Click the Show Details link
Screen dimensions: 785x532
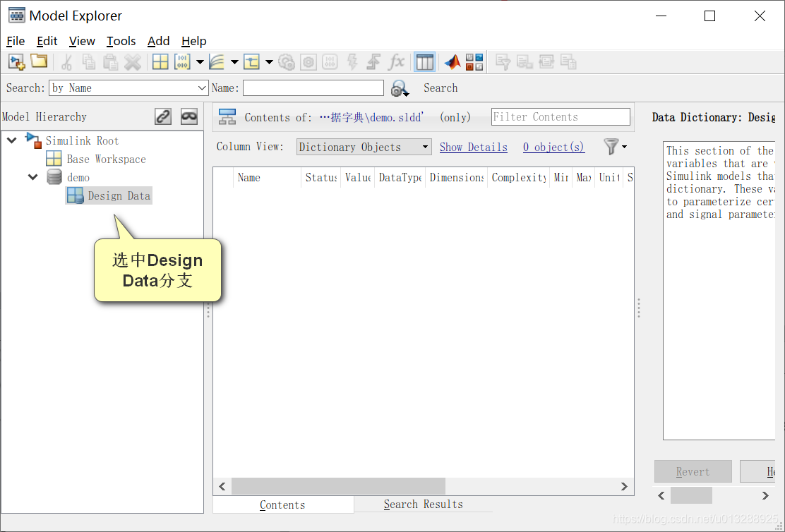474,147
